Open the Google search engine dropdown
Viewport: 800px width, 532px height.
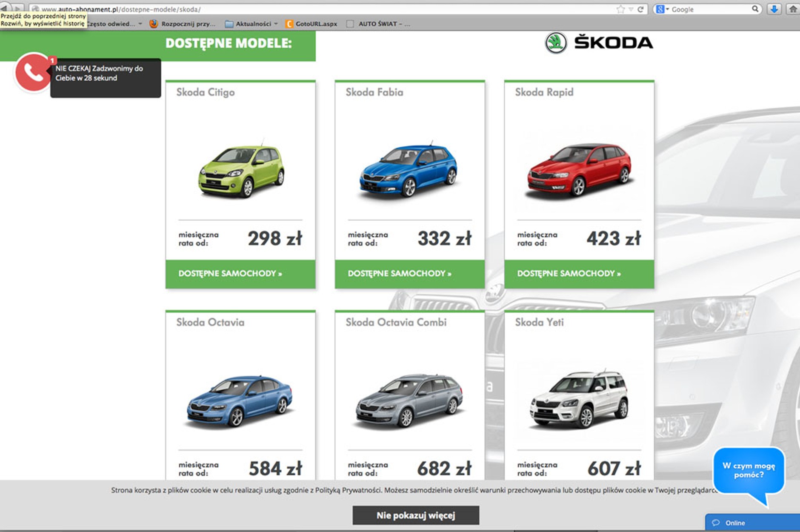(x=662, y=9)
